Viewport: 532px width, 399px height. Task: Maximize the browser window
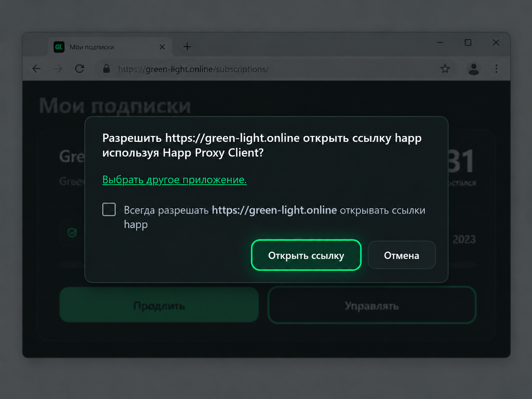(468, 43)
